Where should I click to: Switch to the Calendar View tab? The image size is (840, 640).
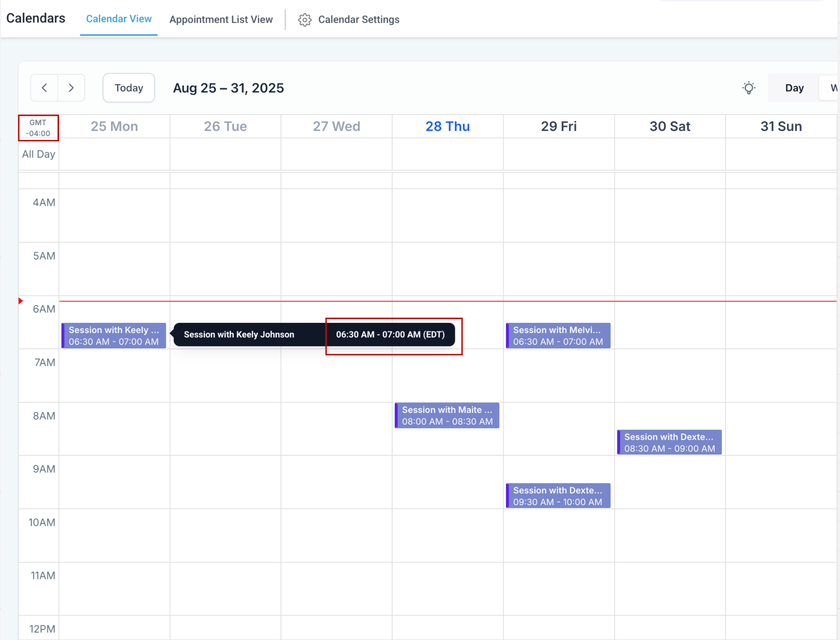tap(119, 19)
